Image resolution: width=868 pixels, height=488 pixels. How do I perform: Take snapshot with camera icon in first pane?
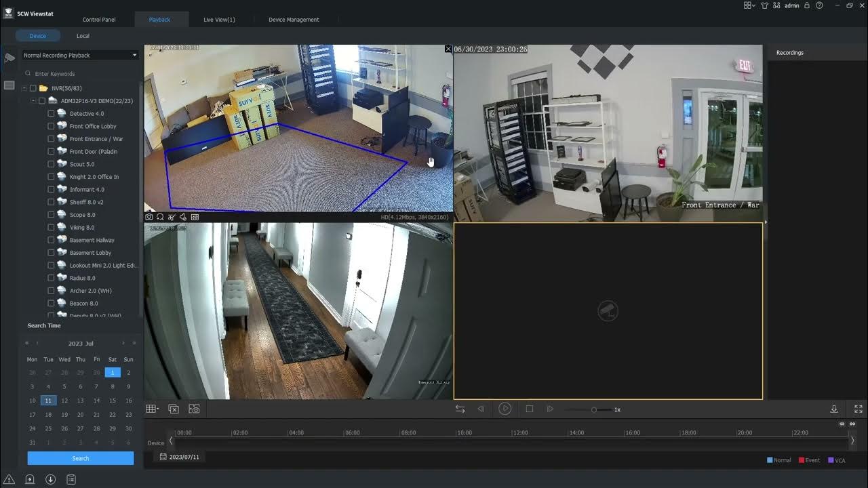(149, 217)
